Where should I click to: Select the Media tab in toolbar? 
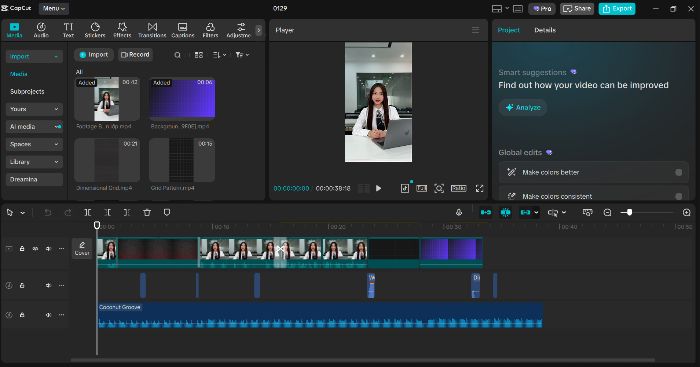pyautogui.click(x=14, y=30)
